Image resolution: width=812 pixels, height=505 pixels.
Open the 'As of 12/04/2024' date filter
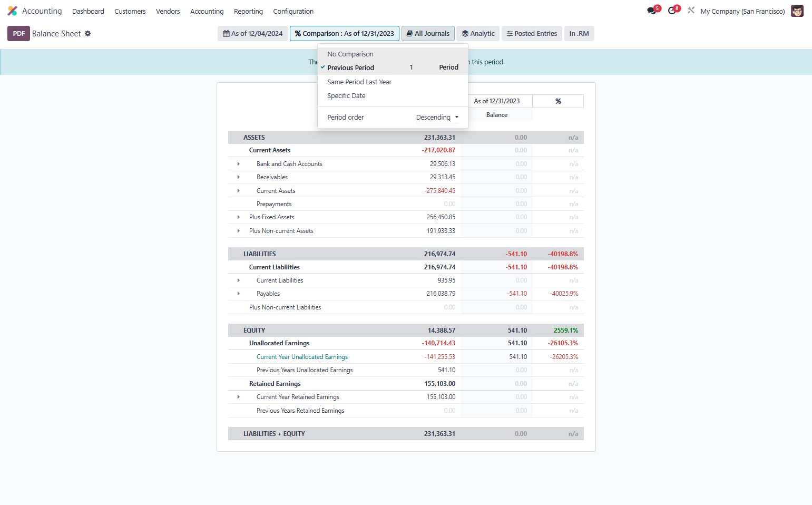[x=253, y=34]
